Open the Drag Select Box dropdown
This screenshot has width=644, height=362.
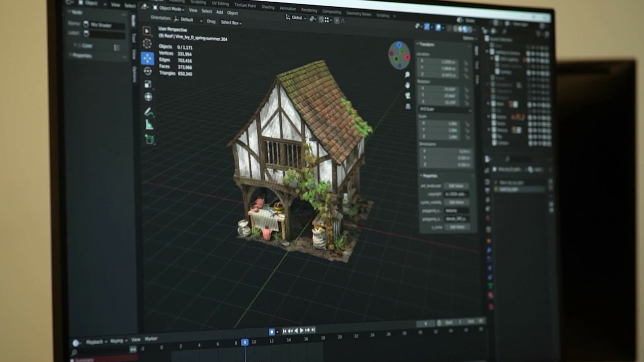[231, 23]
